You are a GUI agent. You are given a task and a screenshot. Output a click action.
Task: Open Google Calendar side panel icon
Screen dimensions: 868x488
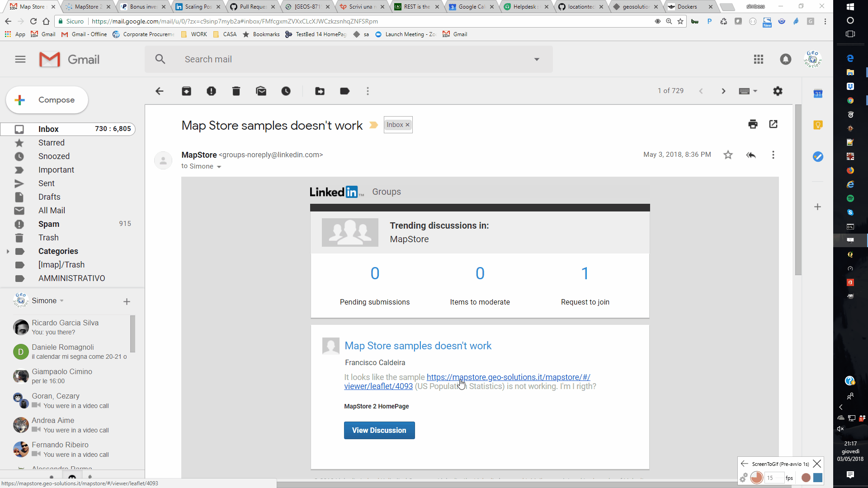(x=818, y=94)
